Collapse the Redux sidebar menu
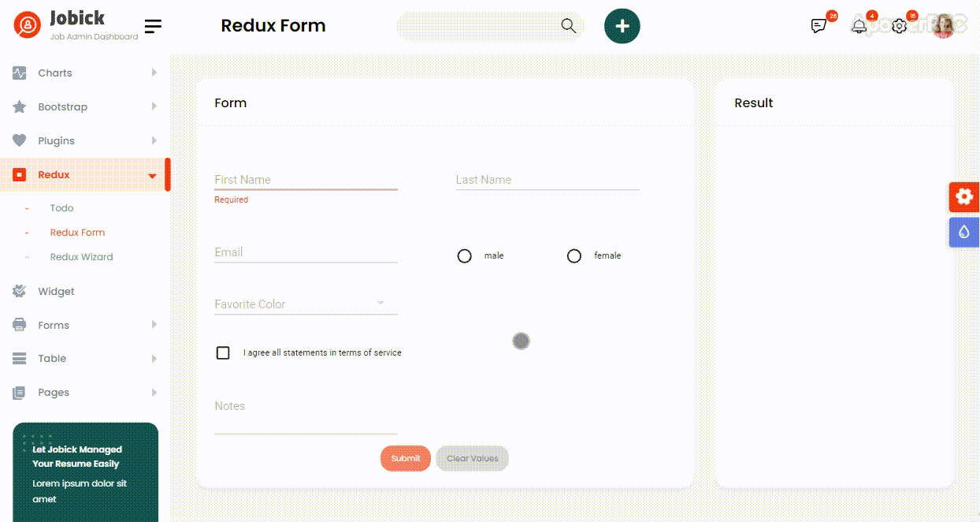Screen dimensions: 980x522 85,175
